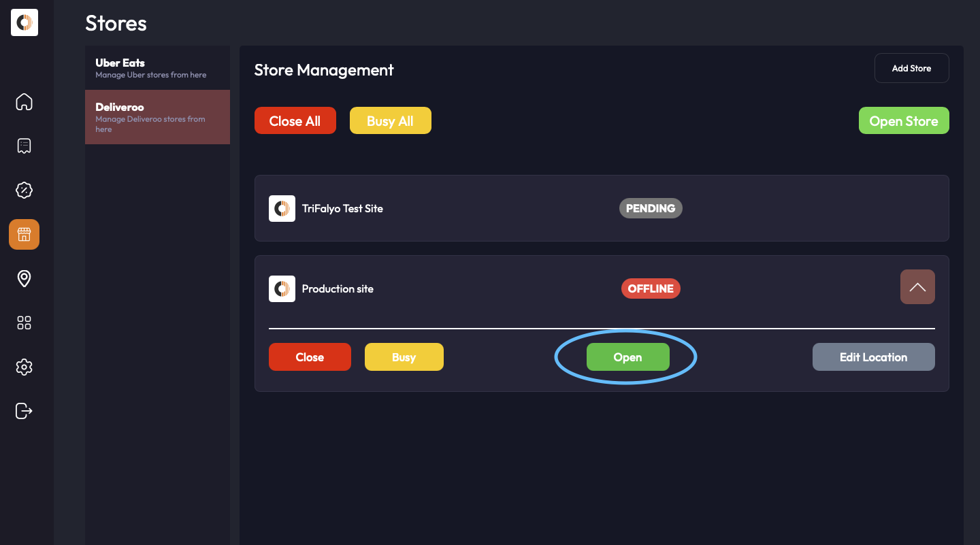This screenshot has width=980, height=545.
Task: Click the logout icon in the sidebar
Action: pyautogui.click(x=24, y=411)
